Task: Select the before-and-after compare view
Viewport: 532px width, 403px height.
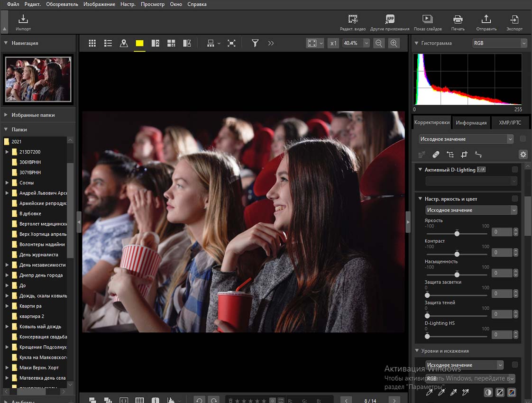Action: (x=187, y=43)
